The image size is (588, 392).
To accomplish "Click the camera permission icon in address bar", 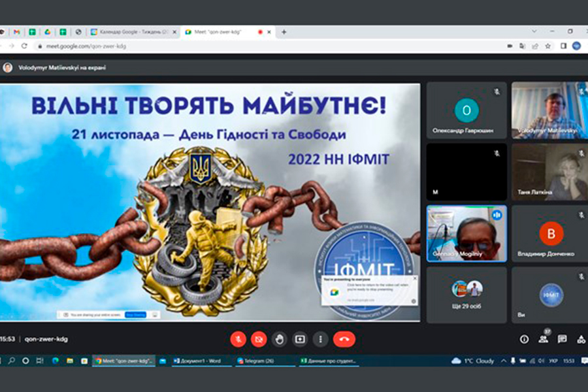I will [510, 46].
